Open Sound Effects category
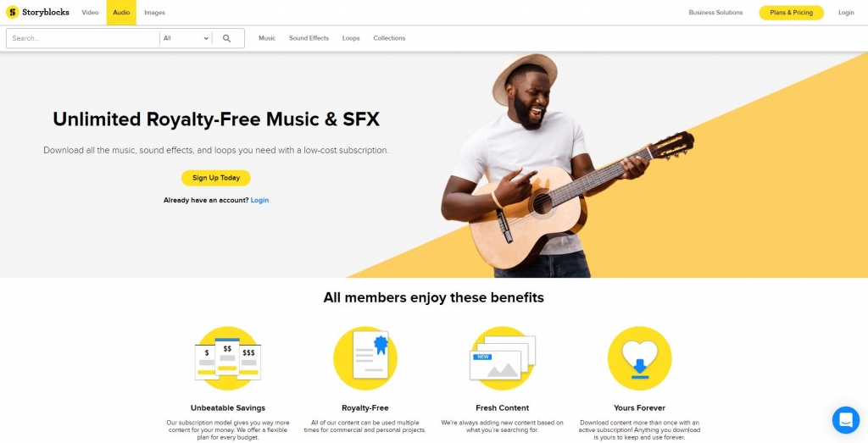The image size is (868, 443). pos(309,38)
